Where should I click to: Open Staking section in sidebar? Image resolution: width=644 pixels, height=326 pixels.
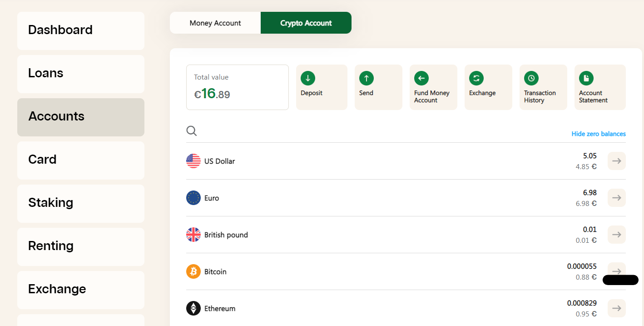click(x=81, y=203)
